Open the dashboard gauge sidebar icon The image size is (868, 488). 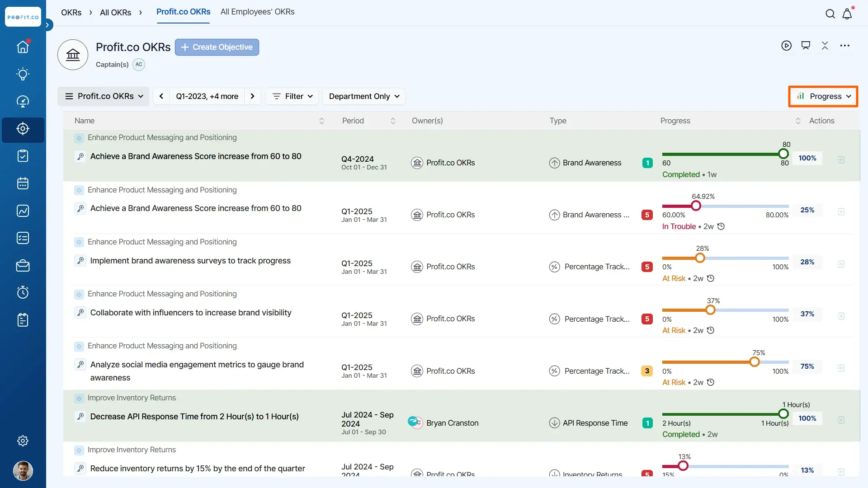pos(23,101)
